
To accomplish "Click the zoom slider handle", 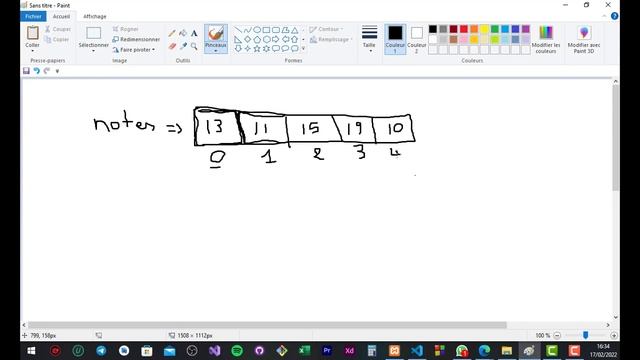I will pos(585,336).
